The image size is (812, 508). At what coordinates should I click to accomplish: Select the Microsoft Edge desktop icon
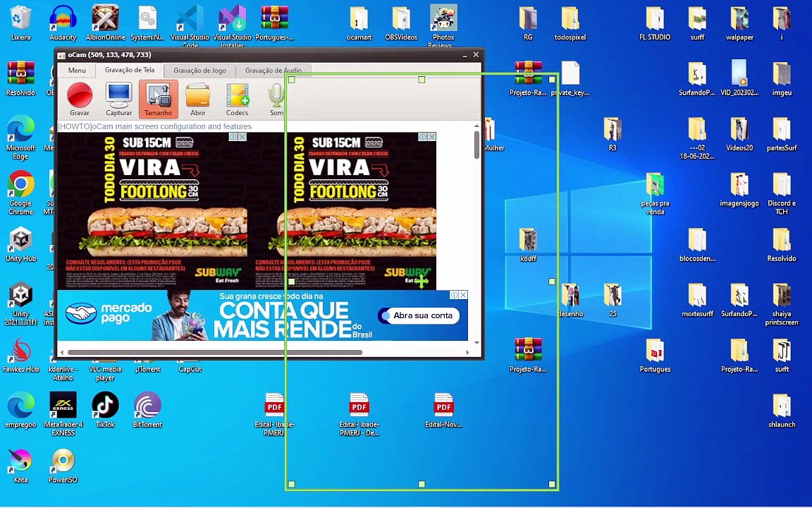(20, 138)
